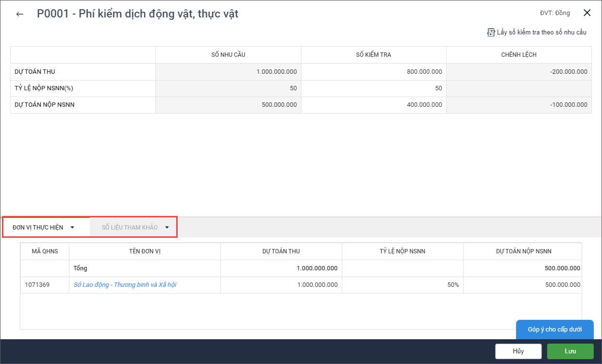
Task: Click the calculator icon beside Lấy số kiểm tra
Action: click(x=491, y=33)
